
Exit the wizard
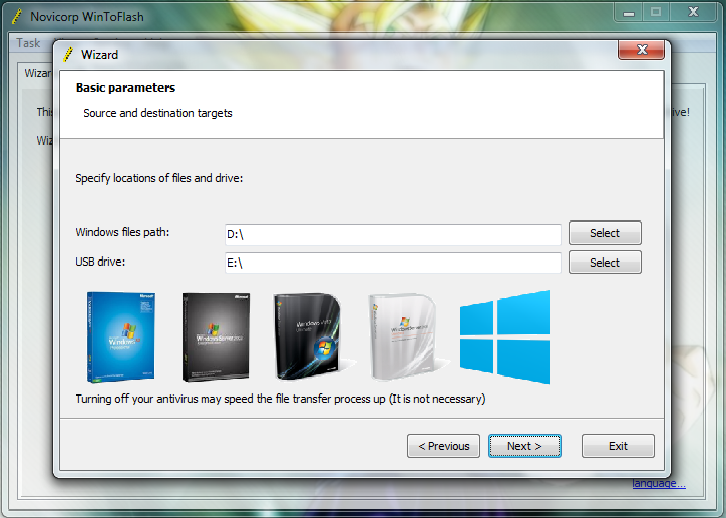pyautogui.click(x=618, y=446)
